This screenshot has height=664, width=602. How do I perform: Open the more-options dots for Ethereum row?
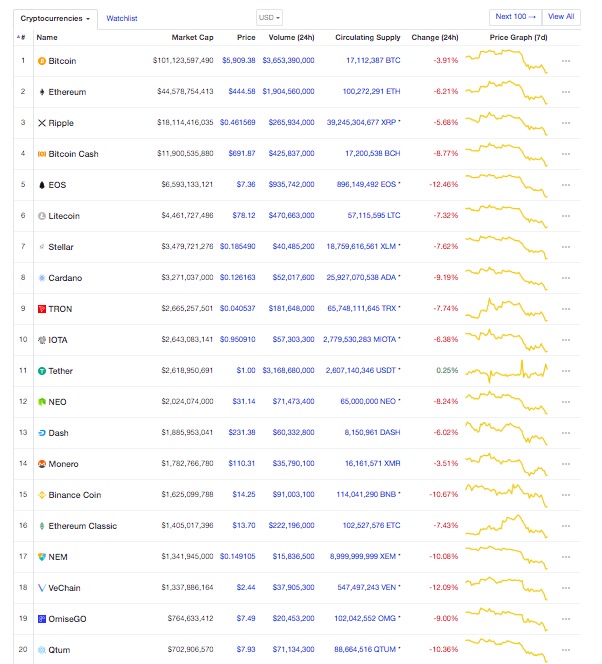(566, 92)
